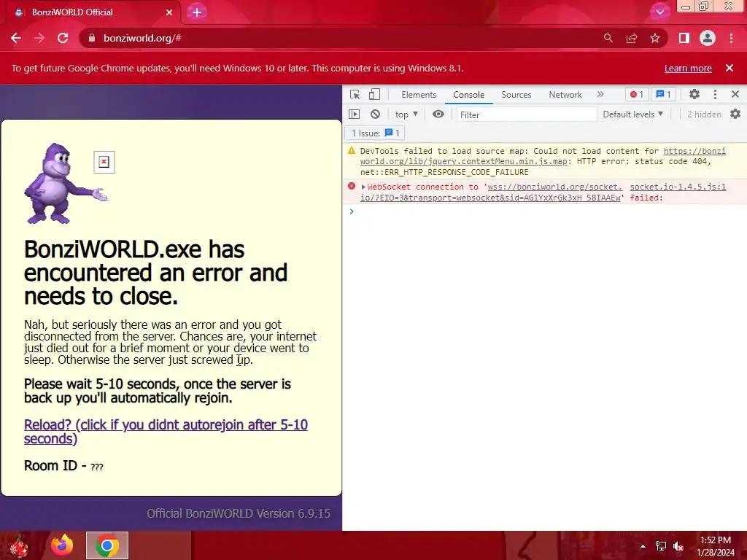The image size is (747, 560).
Task: Open DevTools settings gear
Action: click(x=694, y=94)
